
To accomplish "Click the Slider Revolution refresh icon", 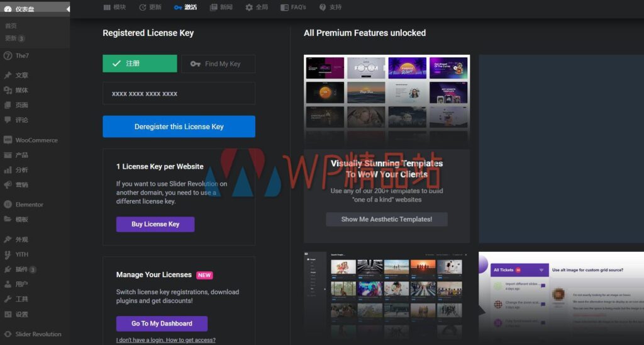I will pos(8,334).
